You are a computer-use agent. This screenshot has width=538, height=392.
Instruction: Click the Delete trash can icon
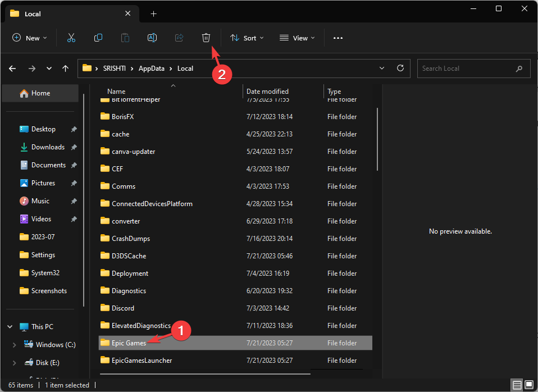206,38
